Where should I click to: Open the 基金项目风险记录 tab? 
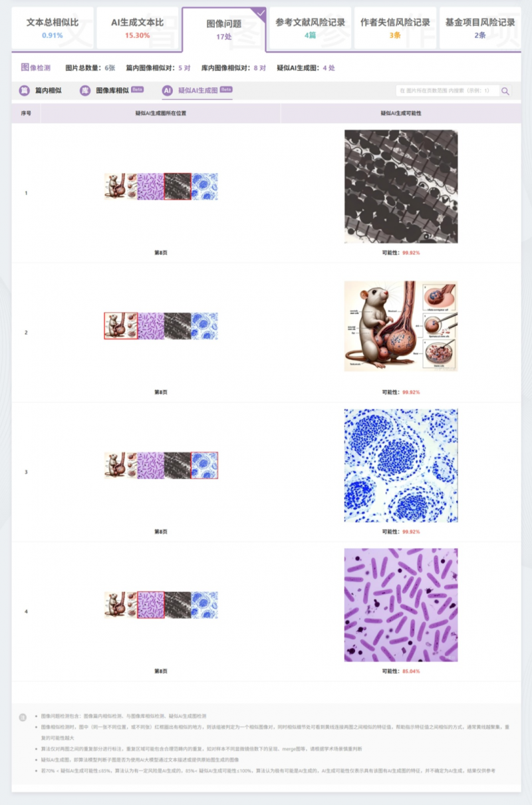coord(480,28)
